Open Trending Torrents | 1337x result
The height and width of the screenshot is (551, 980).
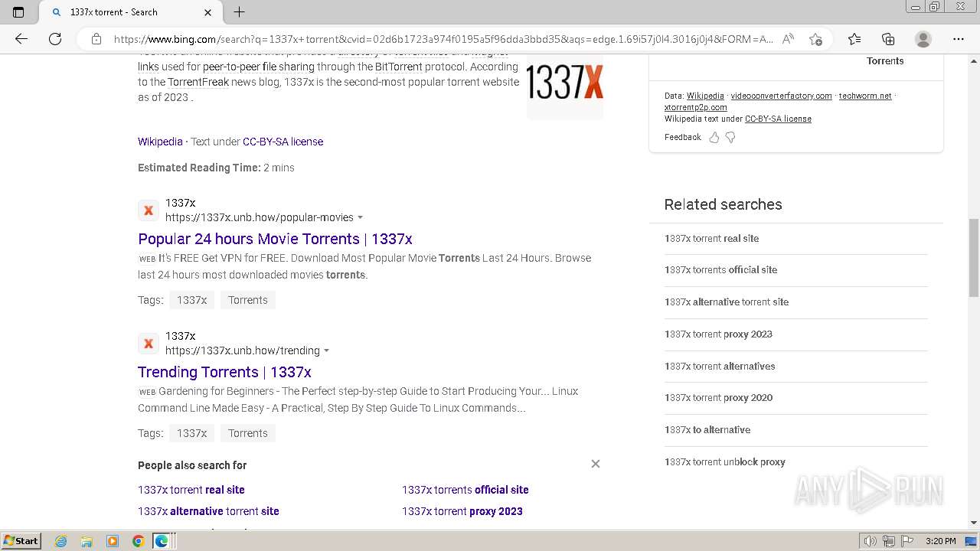click(x=224, y=372)
